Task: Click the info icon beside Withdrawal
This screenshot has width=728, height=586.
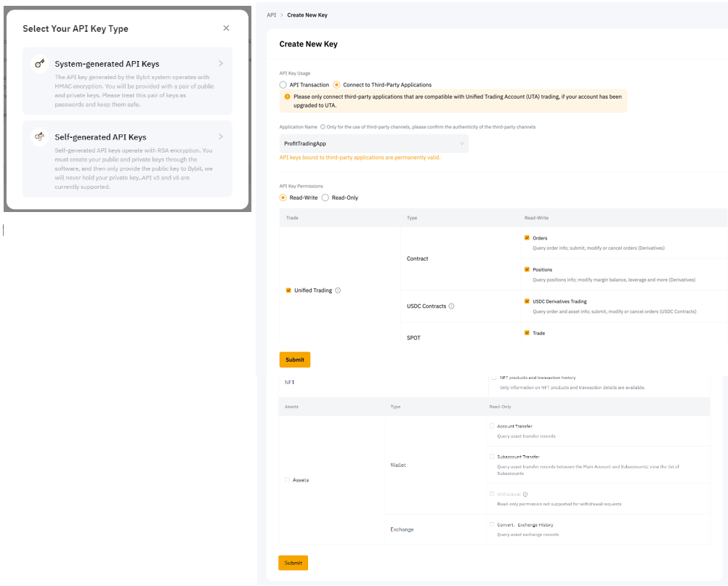Action: pos(525,494)
